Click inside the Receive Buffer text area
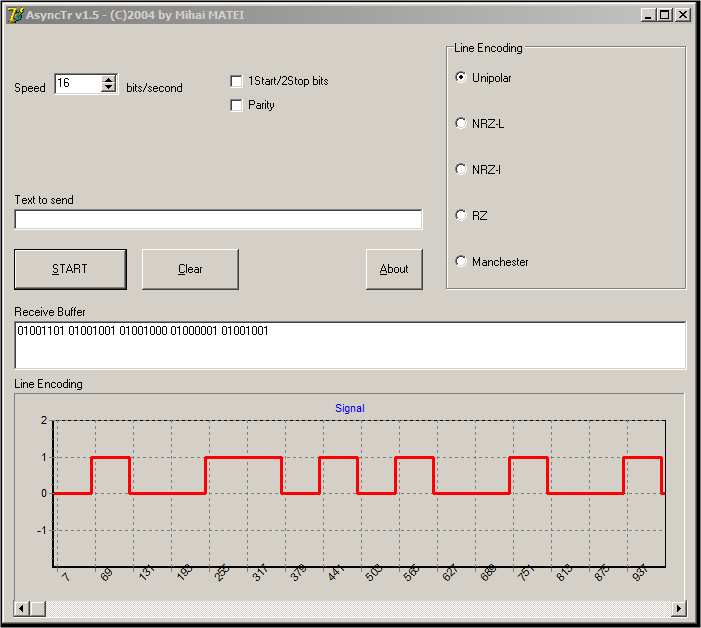This screenshot has height=628, width=701. tap(350, 345)
